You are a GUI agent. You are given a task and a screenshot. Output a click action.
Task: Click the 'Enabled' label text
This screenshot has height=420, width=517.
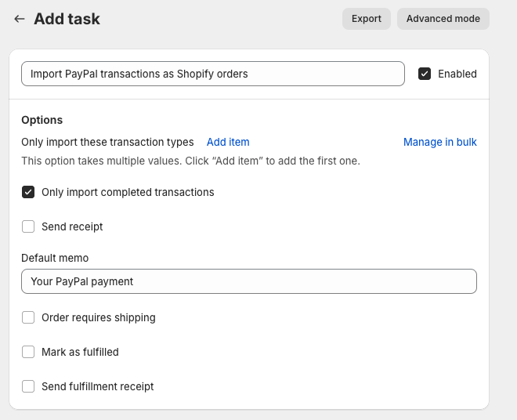(457, 74)
